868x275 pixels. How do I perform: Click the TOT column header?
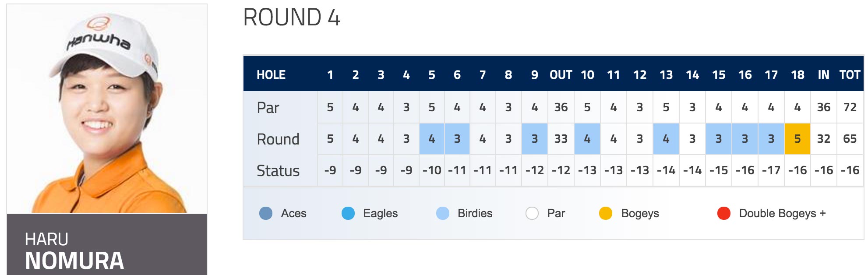tap(850, 75)
